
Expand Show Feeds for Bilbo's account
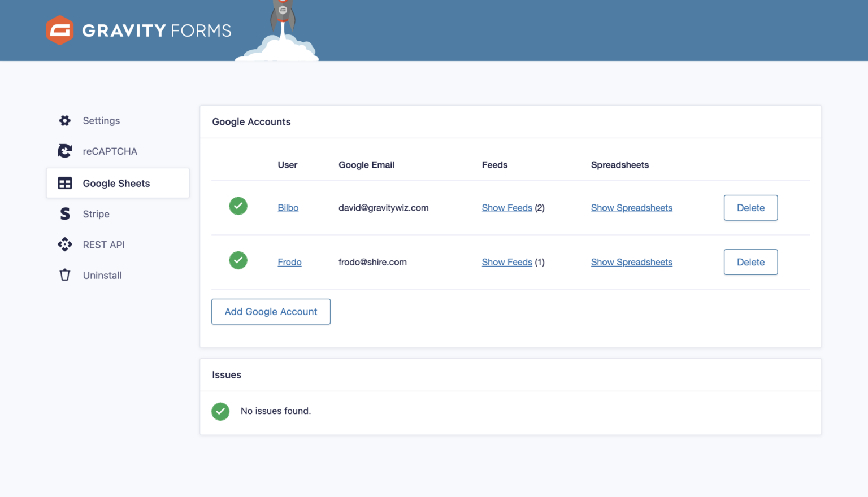point(507,208)
